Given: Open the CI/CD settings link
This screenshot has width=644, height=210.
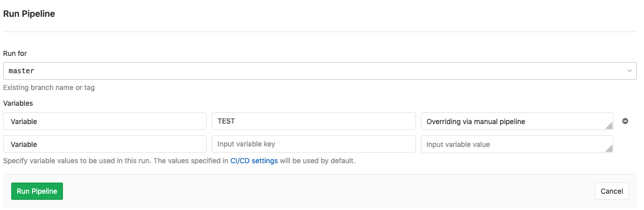Looking at the screenshot, I should click(254, 161).
